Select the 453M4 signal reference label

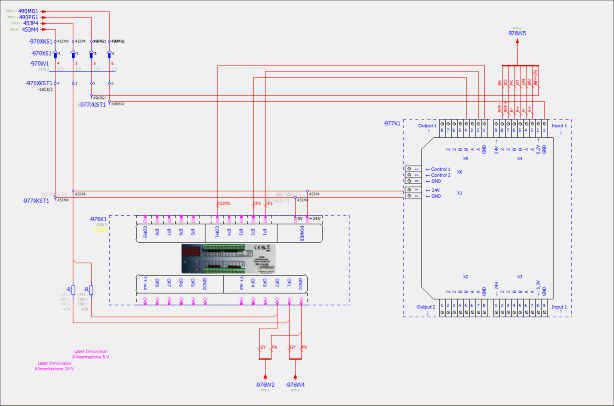pos(30,29)
